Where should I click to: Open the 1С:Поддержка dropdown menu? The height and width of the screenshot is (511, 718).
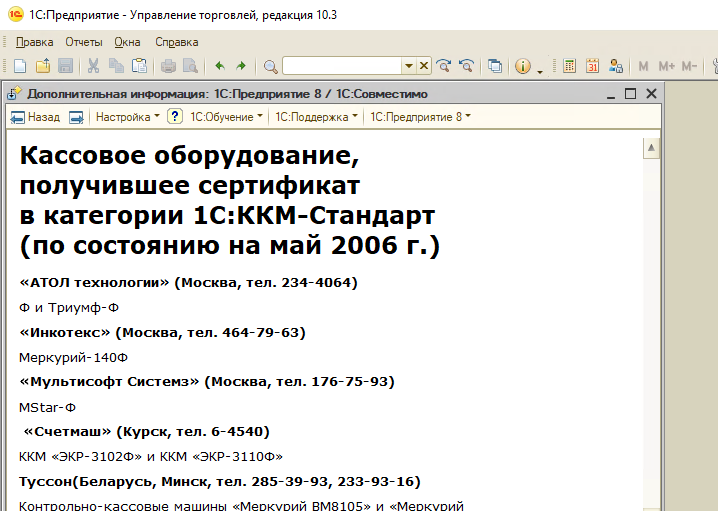[316, 117]
